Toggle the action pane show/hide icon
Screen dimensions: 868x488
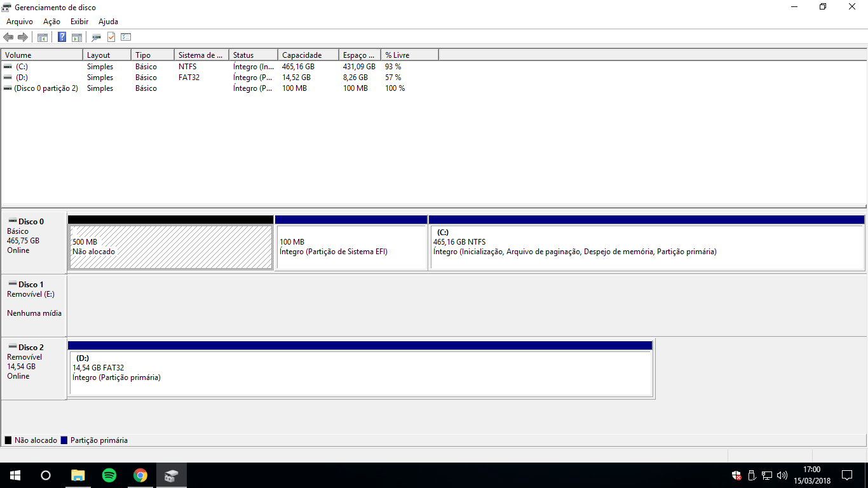coord(76,37)
